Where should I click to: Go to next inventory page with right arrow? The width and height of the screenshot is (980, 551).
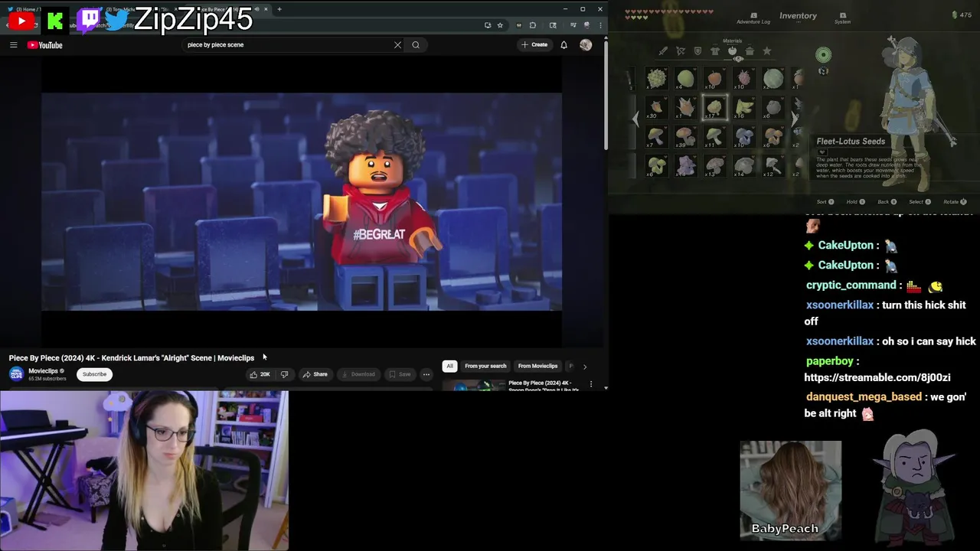794,119
